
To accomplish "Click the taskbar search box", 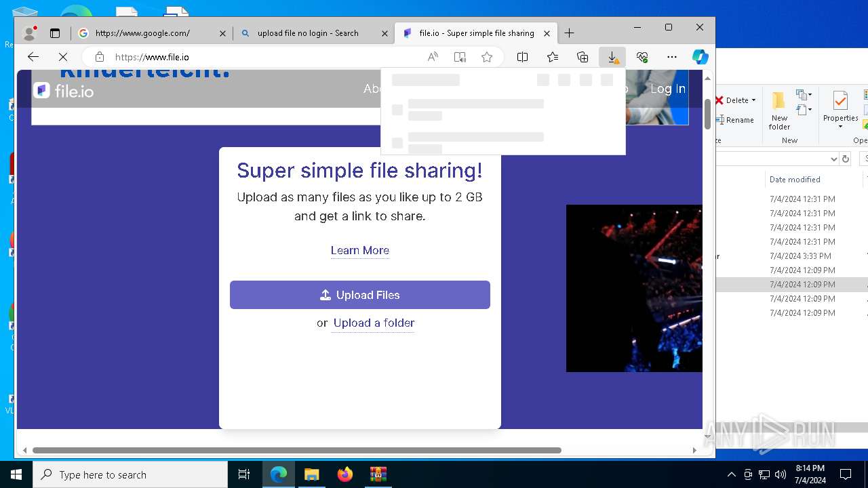I will pos(130,474).
